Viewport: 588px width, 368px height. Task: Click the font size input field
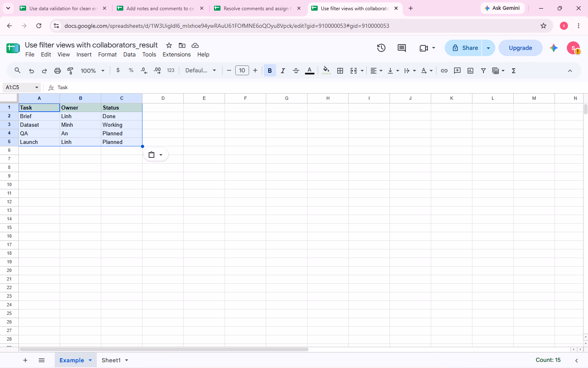242,71
